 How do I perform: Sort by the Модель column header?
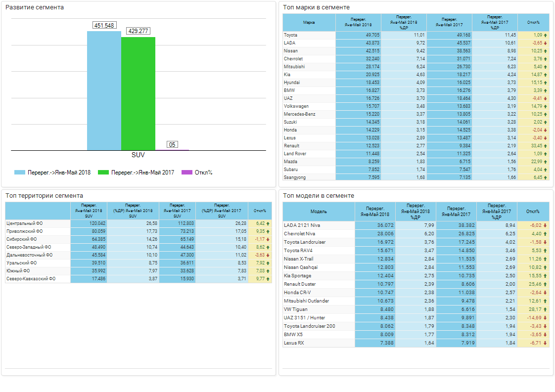(319, 212)
